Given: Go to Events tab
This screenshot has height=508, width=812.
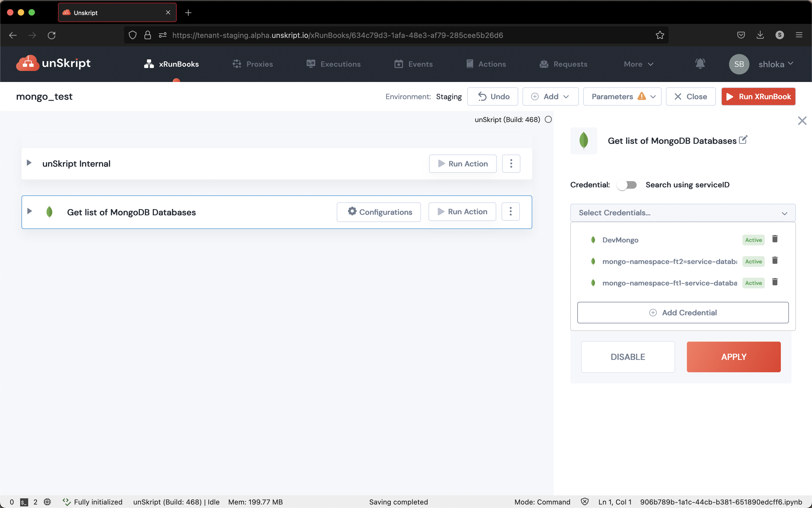Looking at the screenshot, I should (413, 64).
